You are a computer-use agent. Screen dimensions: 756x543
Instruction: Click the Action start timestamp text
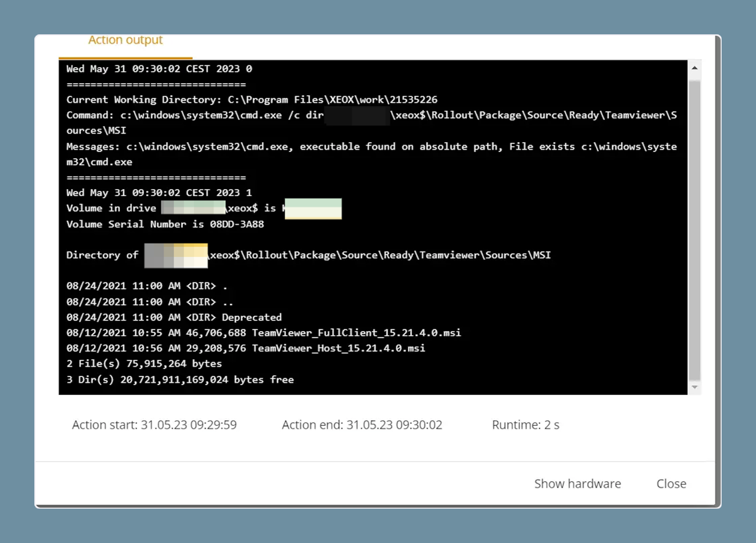tap(154, 425)
